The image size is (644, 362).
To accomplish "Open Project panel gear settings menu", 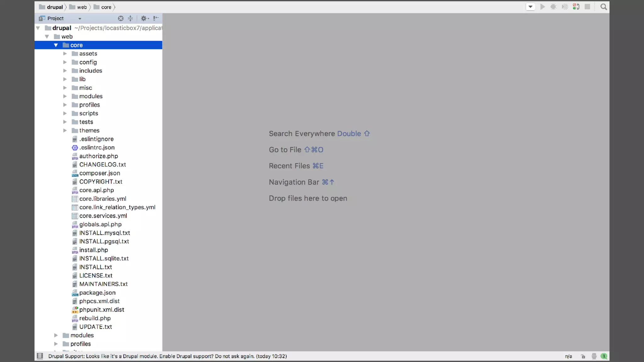I will click(x=144, y=19).
